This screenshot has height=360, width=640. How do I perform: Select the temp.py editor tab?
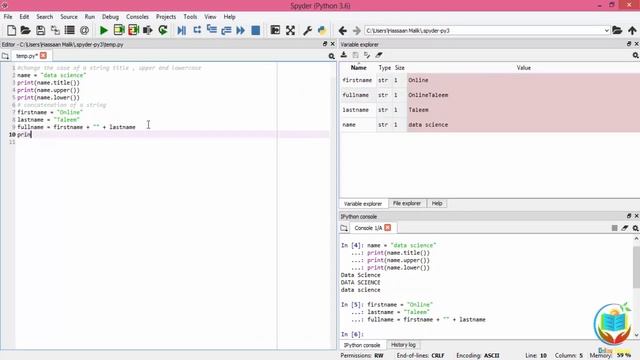[x=26, y=56]
